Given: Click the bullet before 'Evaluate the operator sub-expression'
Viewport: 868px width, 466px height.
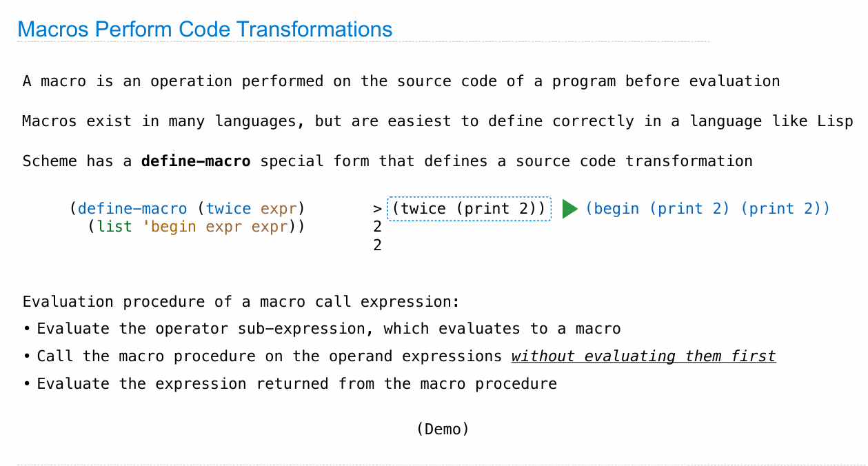Looking at the screenshot, I should (x=26, y=330).
